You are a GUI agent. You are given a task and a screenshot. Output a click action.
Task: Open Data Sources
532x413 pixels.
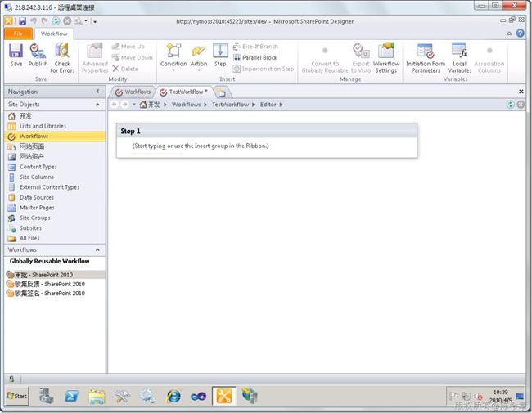point(55,197)
